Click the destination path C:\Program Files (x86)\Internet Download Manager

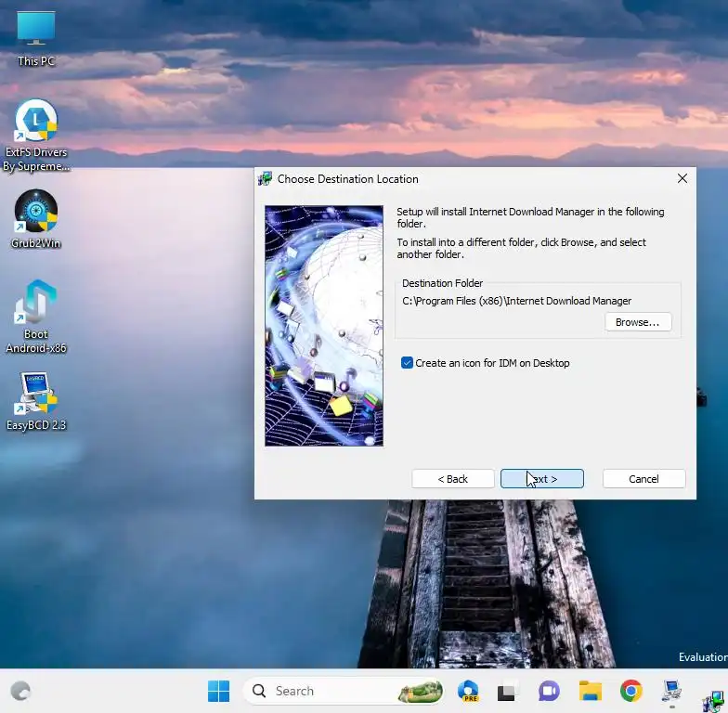coord(516,301)
